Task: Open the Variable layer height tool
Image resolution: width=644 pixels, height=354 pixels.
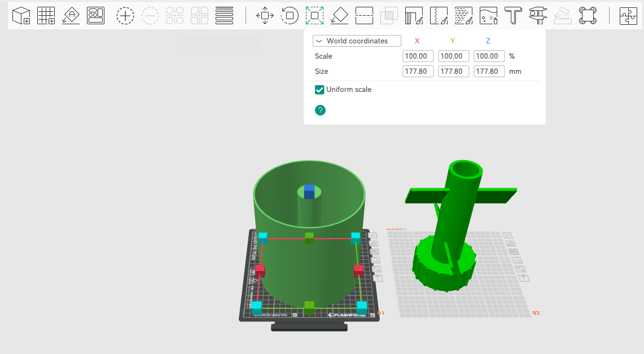Action: [224, 16]
